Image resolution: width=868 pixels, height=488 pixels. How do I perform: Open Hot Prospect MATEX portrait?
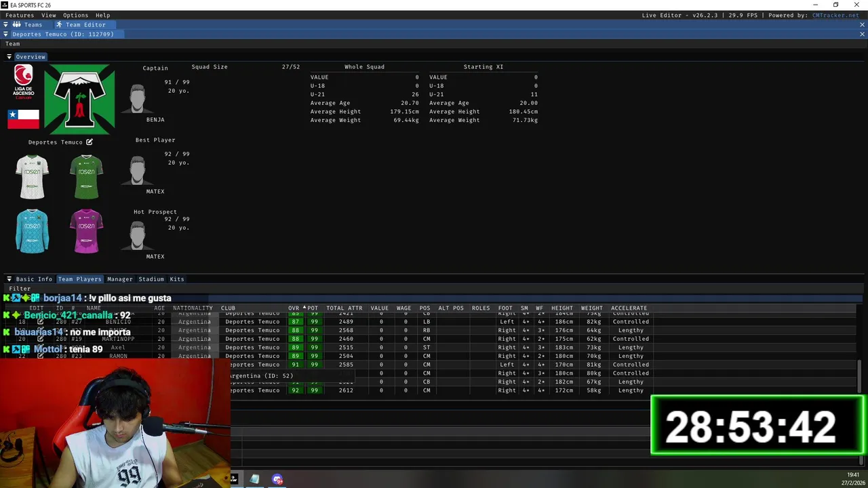tap(137, 236)
